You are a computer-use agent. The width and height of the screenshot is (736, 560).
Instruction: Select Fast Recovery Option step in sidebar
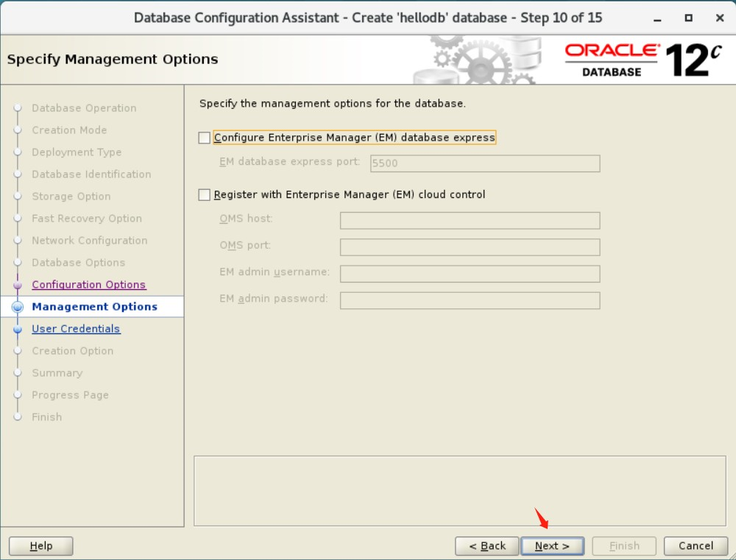tap(87, 219)
